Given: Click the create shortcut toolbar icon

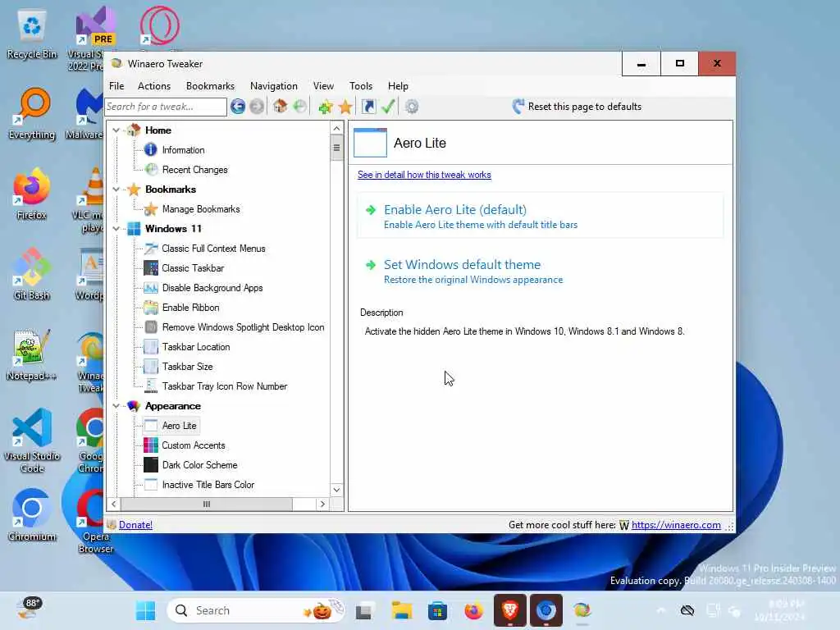Looking at the screenshot, I should click(368, 106).
